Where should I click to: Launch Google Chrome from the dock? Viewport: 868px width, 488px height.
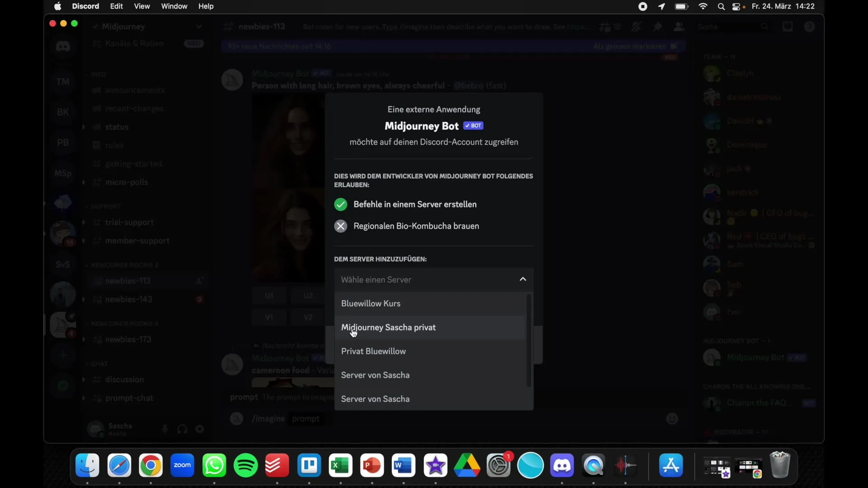pyautogui.click(x=151, y=465)
